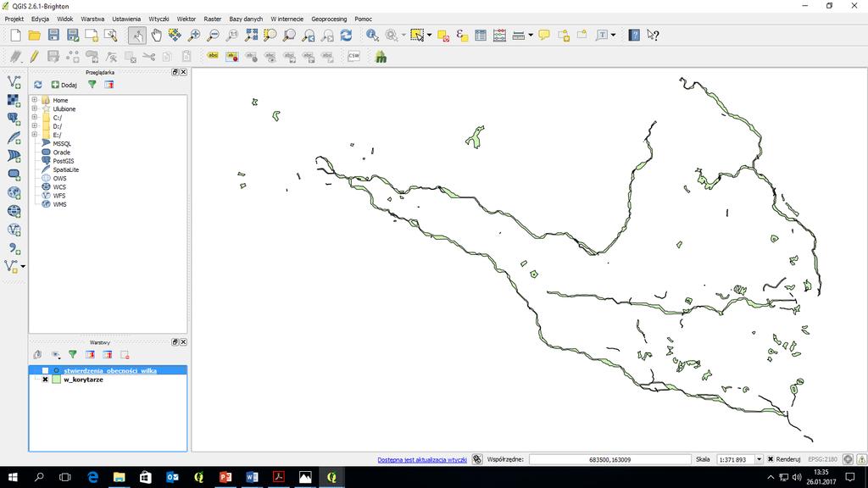Open the field calculator statistics icon
The height and width of the screenshot is (488, 868).
point(499,36)
